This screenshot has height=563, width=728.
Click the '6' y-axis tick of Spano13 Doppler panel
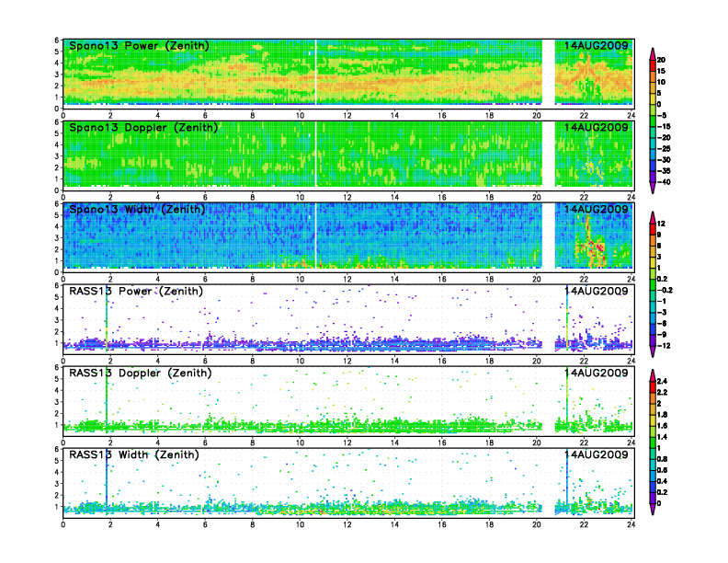[57, 122]
